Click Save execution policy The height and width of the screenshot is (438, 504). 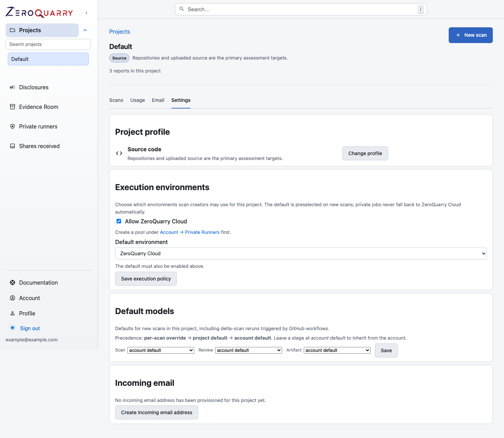[146, 279]
